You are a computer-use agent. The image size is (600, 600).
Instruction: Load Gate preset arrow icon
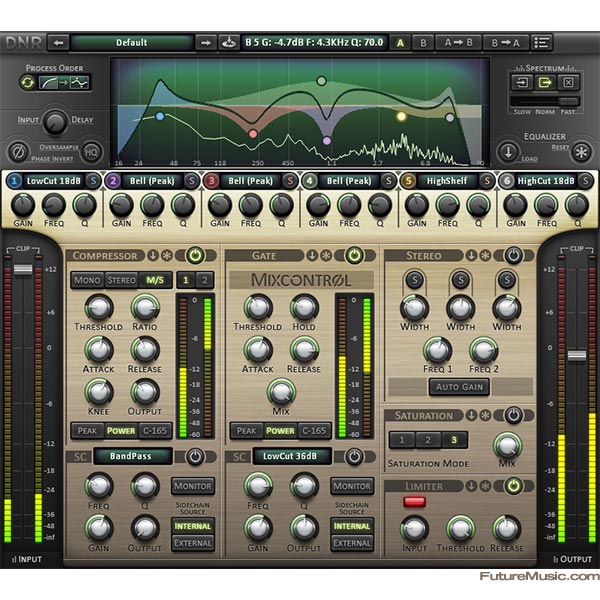coord(312,255)
